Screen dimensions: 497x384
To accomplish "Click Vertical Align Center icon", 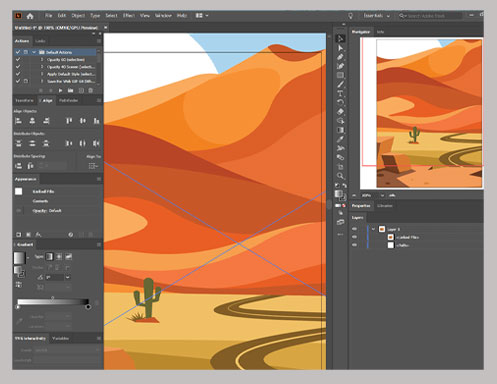I will (82, 121).
